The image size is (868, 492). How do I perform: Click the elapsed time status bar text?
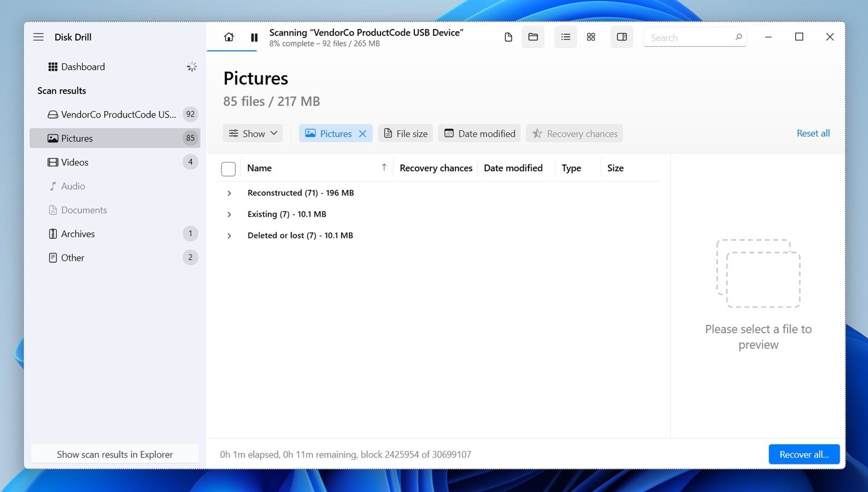coord(345,454)
